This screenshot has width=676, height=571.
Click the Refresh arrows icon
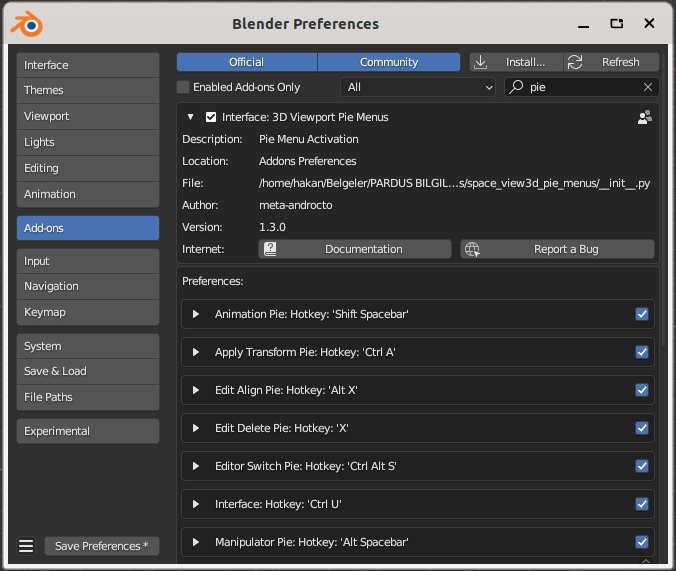coord(575,62)
